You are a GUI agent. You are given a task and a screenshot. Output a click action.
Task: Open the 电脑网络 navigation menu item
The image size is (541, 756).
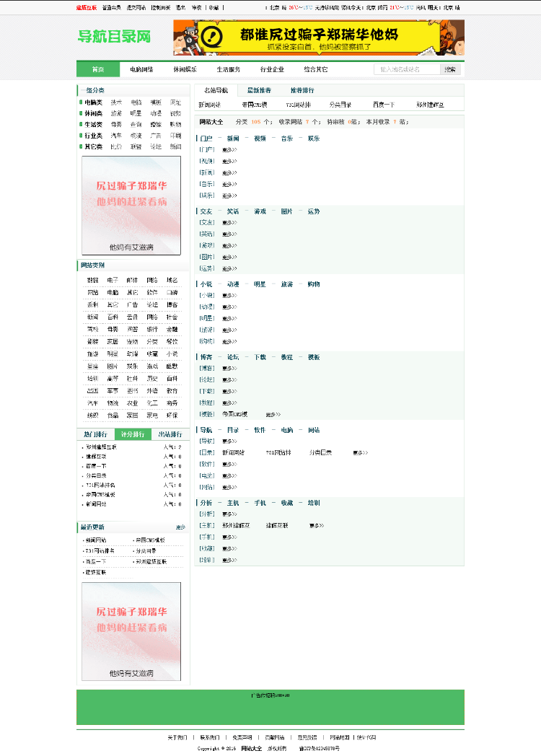pos(141,69)
